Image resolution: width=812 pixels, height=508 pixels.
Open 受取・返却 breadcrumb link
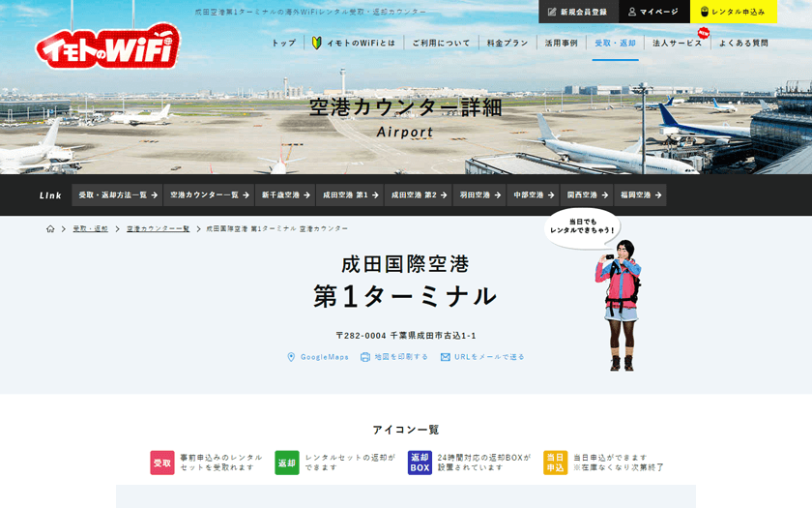(x=91, y=228)
